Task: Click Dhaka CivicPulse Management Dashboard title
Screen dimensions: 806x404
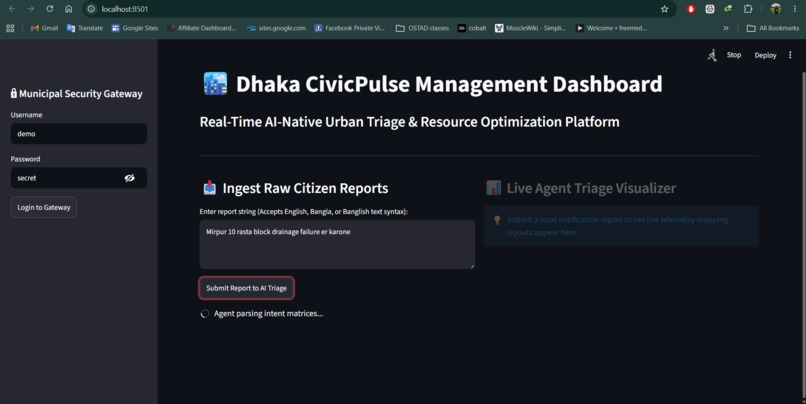Action: [449, 84]
